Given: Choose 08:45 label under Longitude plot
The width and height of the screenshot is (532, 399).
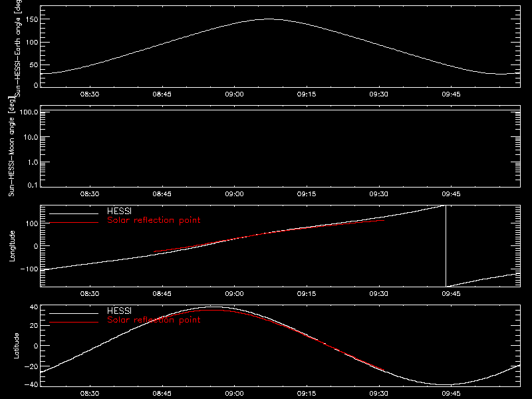Looking at the screenshot, I should pos(162,294).
